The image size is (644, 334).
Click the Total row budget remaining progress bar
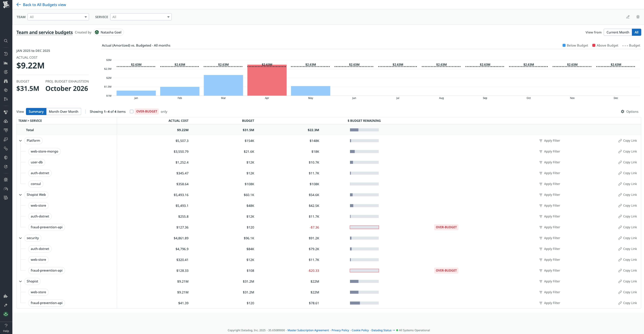coord(364,130)
